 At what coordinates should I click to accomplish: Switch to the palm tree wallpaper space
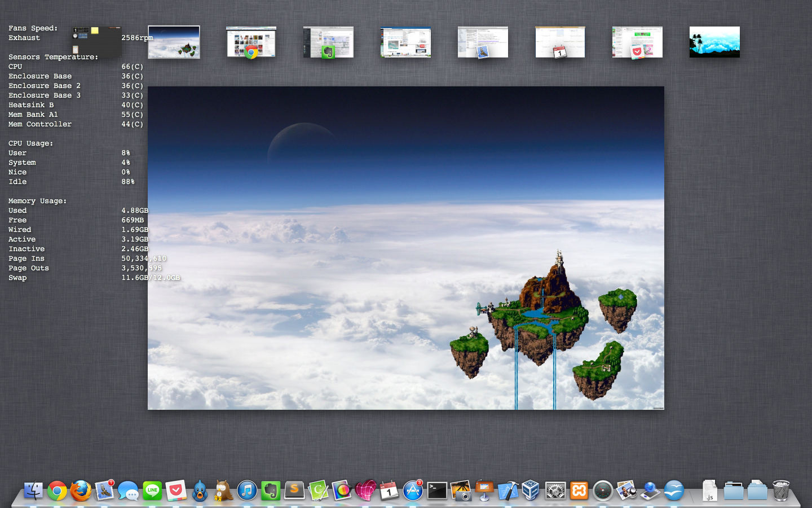click(x=714, y=42)
